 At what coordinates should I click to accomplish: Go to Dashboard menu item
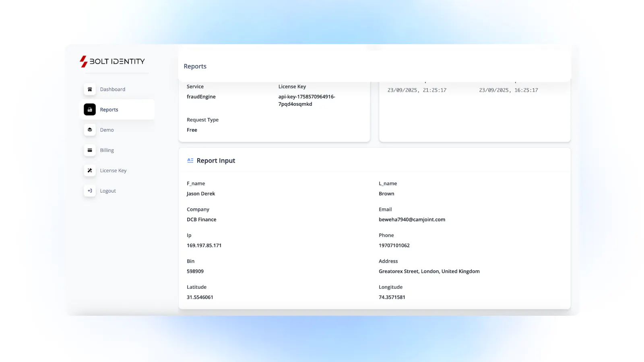[x=113, y=89]
